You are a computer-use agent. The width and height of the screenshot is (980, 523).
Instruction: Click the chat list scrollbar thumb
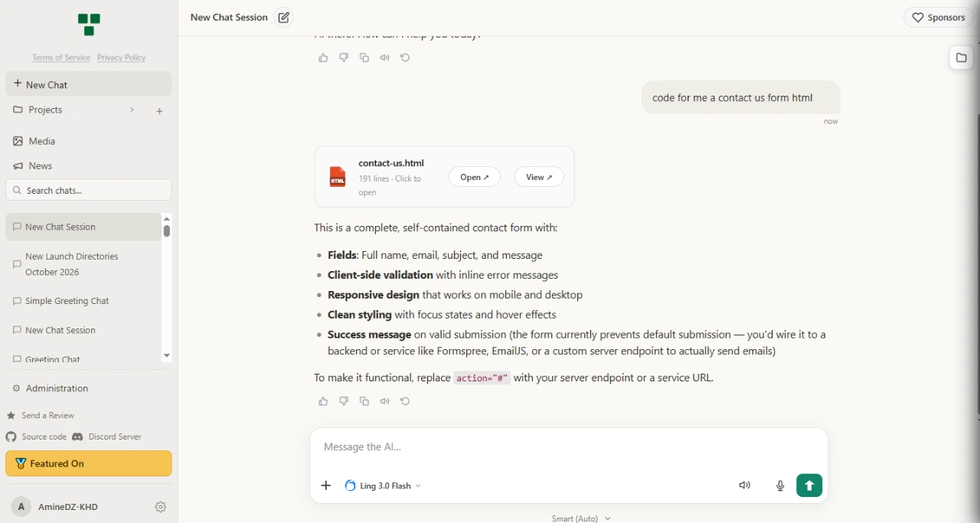click(x=167, y=231)
